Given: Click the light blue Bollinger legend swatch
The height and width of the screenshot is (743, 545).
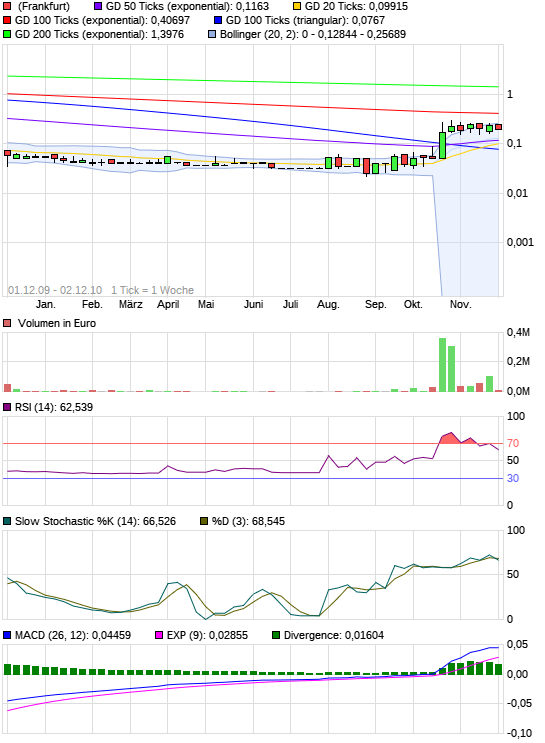Looking at the screenshot, I should click(x=212, y=34).
